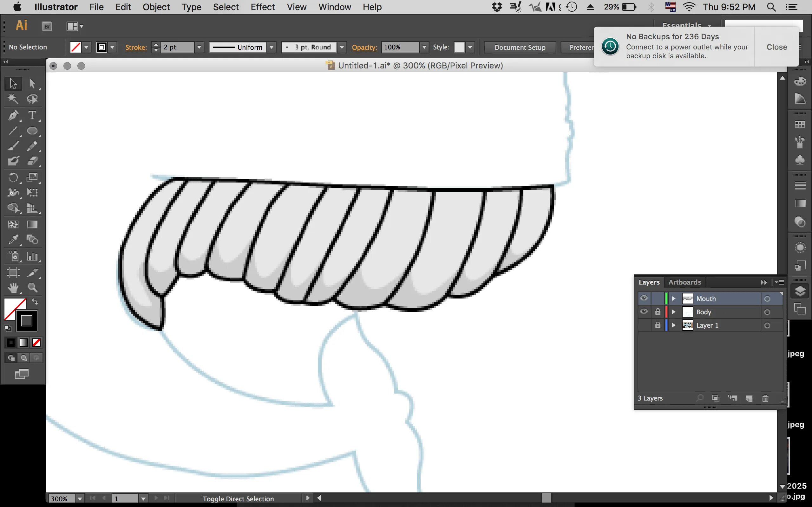Click the Document Setup button
Image resolution: width=812 pixels, height=507 pixels.
[x=520, y=47]
